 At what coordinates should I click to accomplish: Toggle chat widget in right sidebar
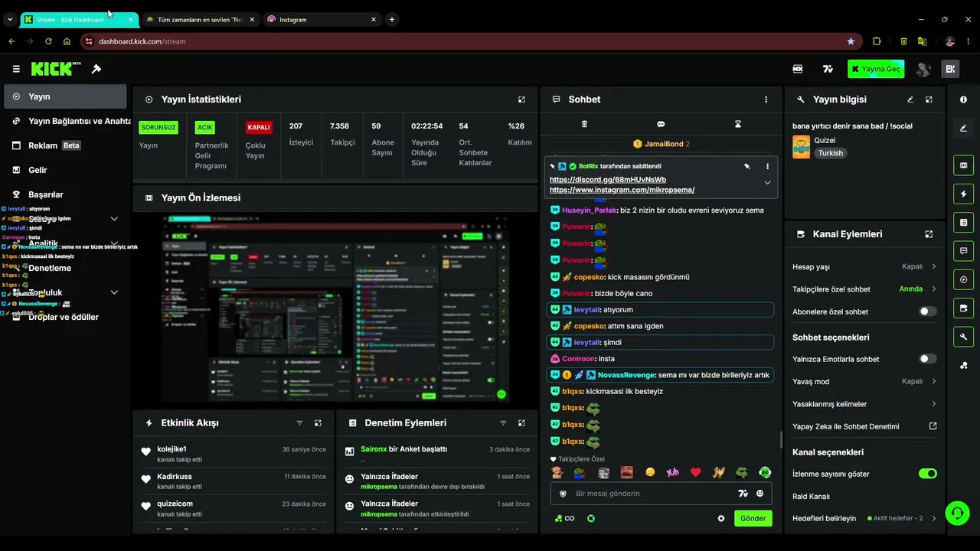963,251
